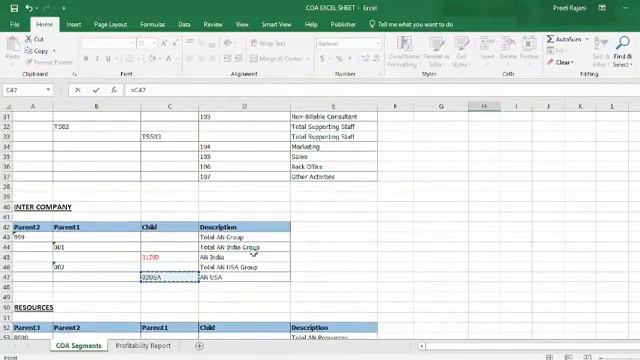Viewport: 640px width, 360px height.
Task: Click the Copy icon in Clipboard group
Action: [x=28, y=51]
